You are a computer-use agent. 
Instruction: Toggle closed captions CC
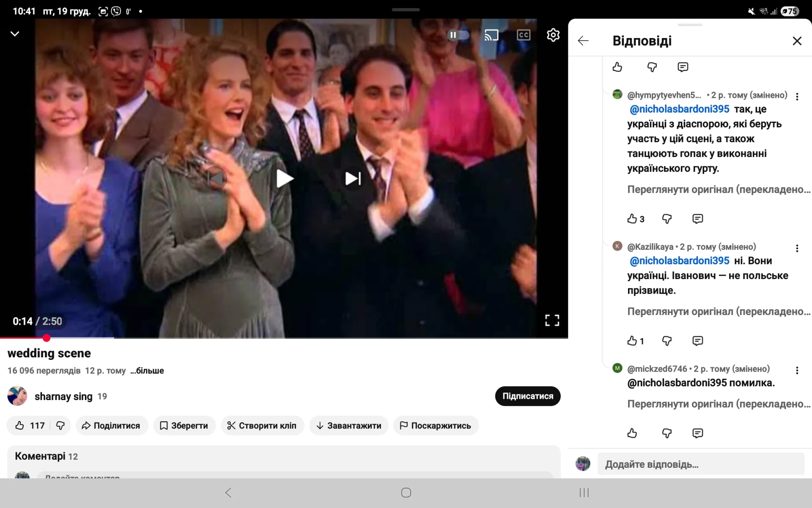pos(523,35)
